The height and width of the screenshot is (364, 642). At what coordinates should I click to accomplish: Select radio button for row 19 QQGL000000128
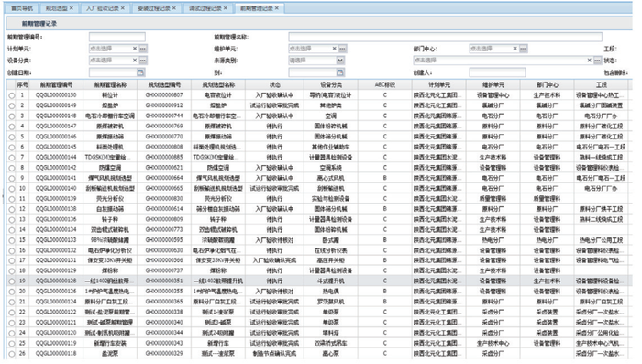click(11, 281)
